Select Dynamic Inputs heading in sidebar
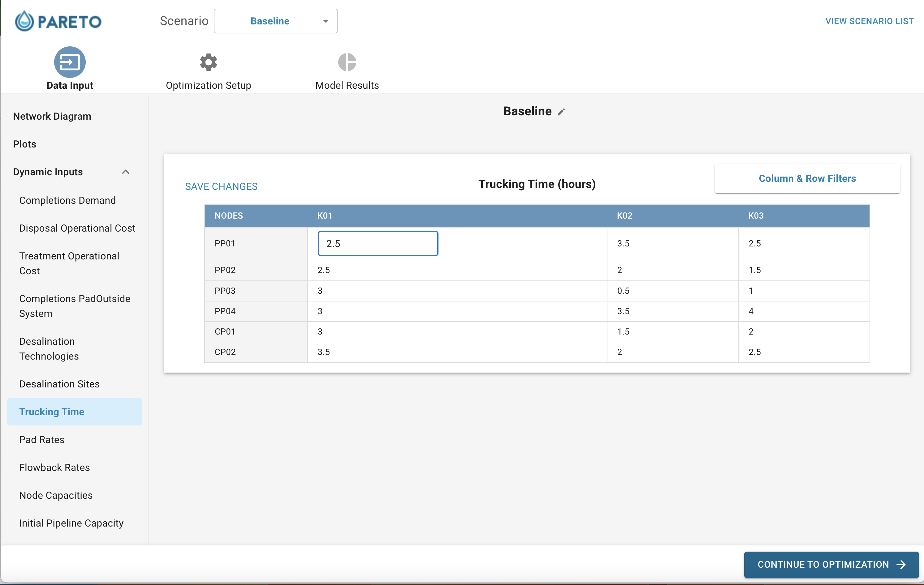The width and height of the screenshot is (924, 585). coord(48,172)
